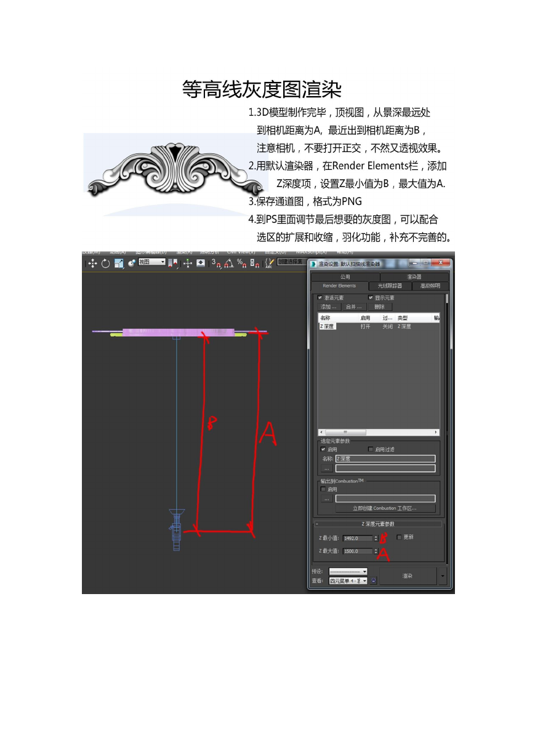Toggle the angle snap icon

(x=229, y=263)
